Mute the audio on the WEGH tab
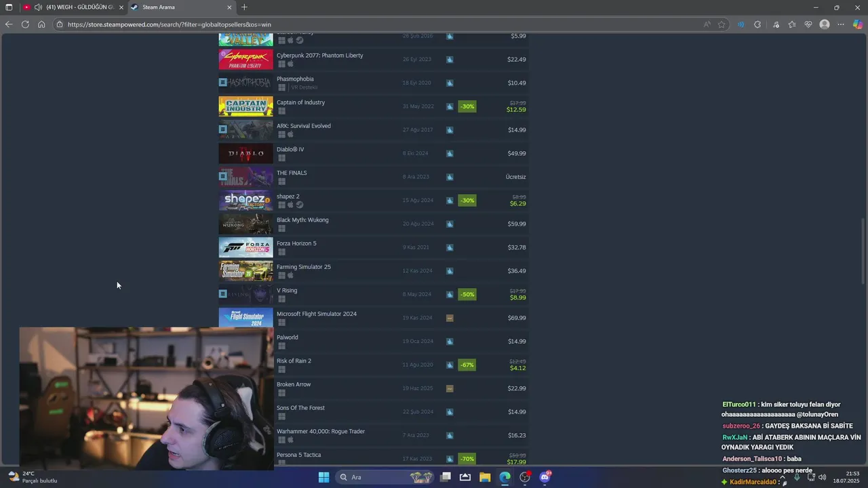Viewport: 868px width, 488px height. coord(39,7)
